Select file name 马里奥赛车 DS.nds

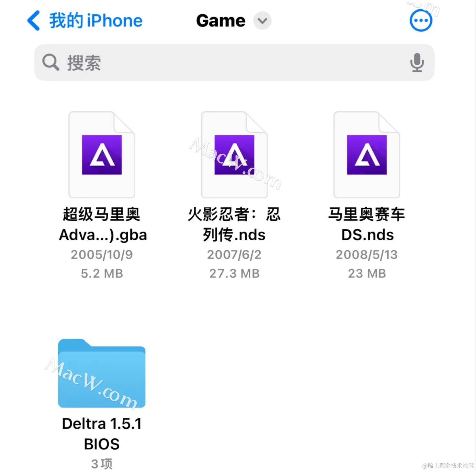coord(367,225)
